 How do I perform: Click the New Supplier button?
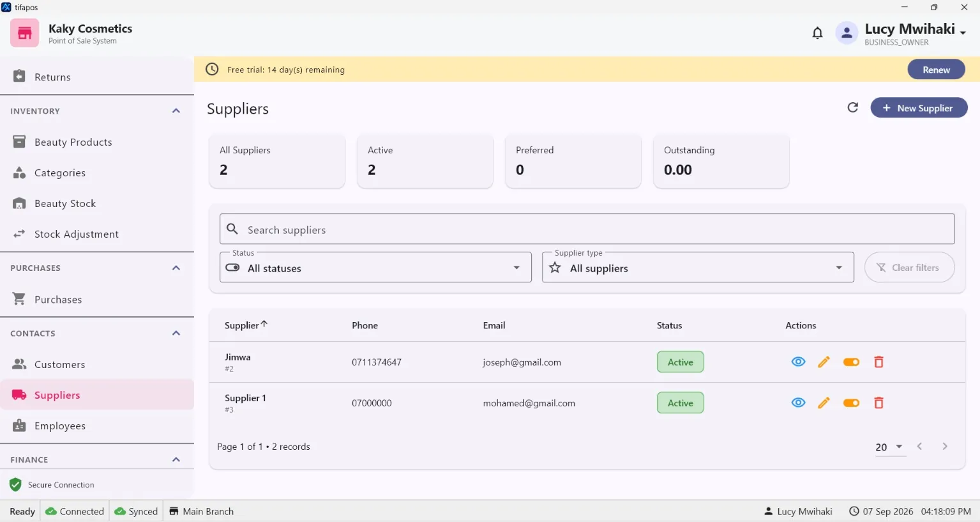click(919, 108)
